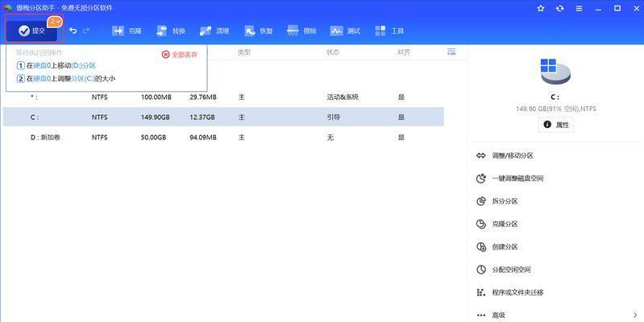644x322 pixels.
Task: Choose 创建分区 (Create partition)
Action: point(497,247)
